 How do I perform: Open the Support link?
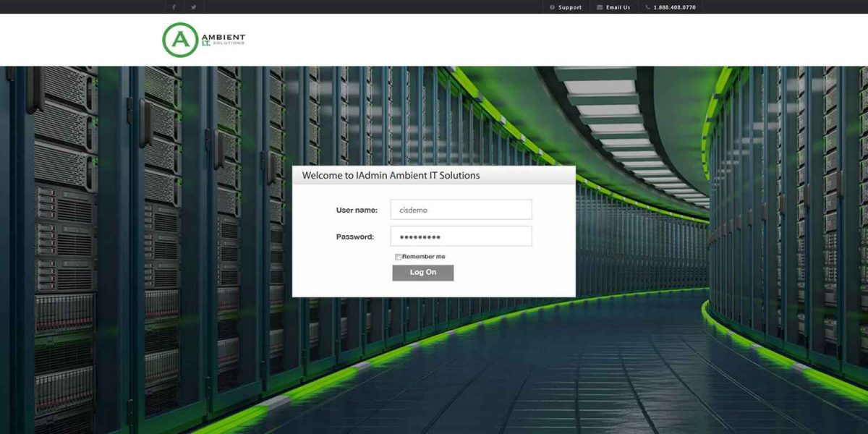tap(569, 7)
